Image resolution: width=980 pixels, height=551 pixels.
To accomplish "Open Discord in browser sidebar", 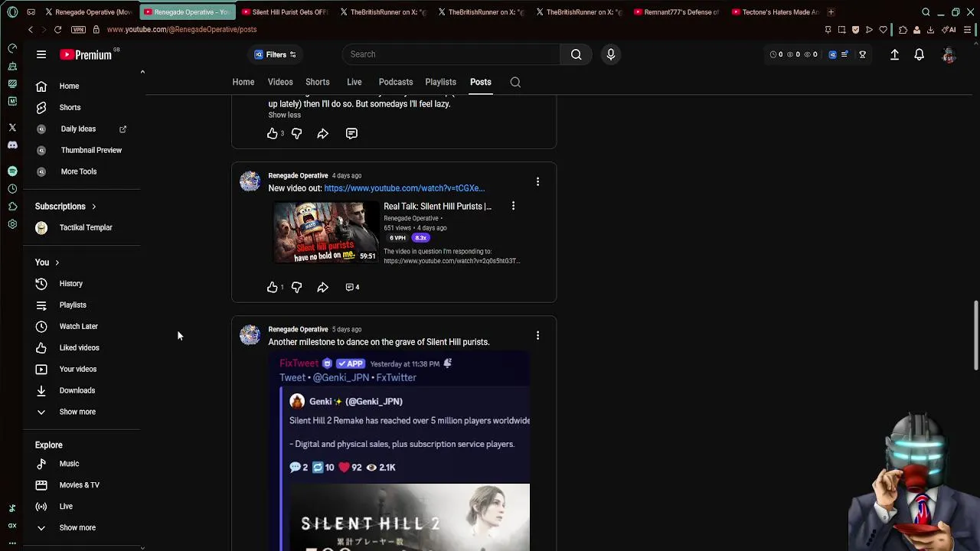I will tap(12, 145).
